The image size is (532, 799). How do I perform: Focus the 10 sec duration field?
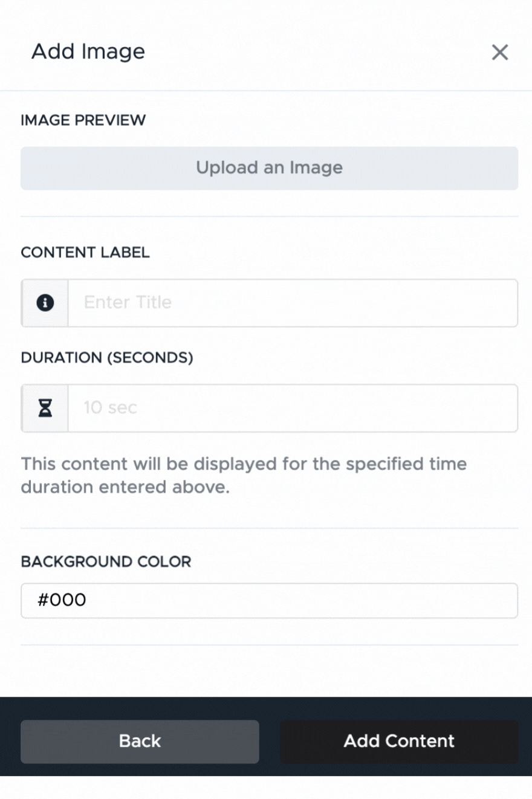[293, 408]
